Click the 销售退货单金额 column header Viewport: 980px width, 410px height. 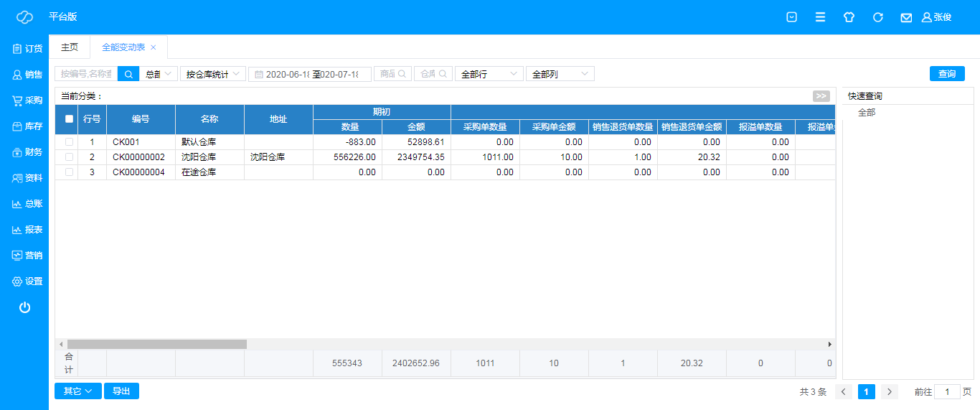pyautogui.click(x=692, y=127)
